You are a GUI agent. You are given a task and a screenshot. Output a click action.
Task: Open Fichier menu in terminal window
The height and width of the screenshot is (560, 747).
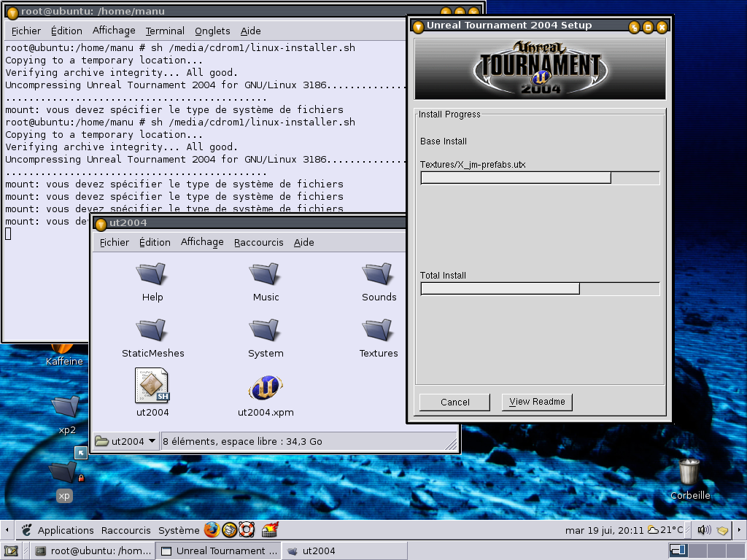pos(26,31)
